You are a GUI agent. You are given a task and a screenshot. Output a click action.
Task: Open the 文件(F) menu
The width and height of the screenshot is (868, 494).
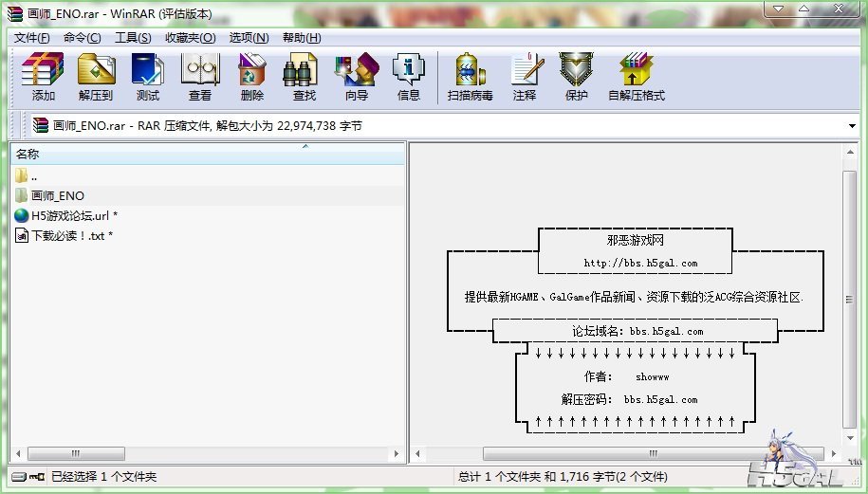(x=31, y=38)
